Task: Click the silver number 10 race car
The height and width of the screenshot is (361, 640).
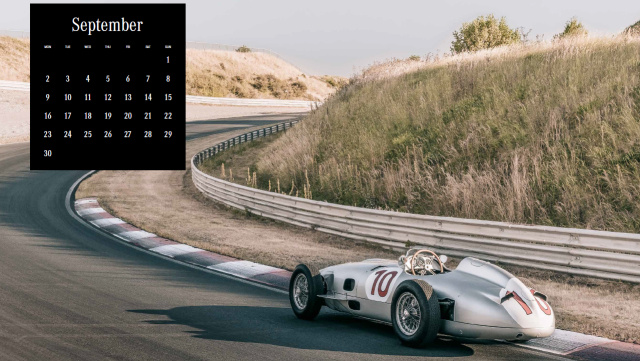Action: point(422,298)
